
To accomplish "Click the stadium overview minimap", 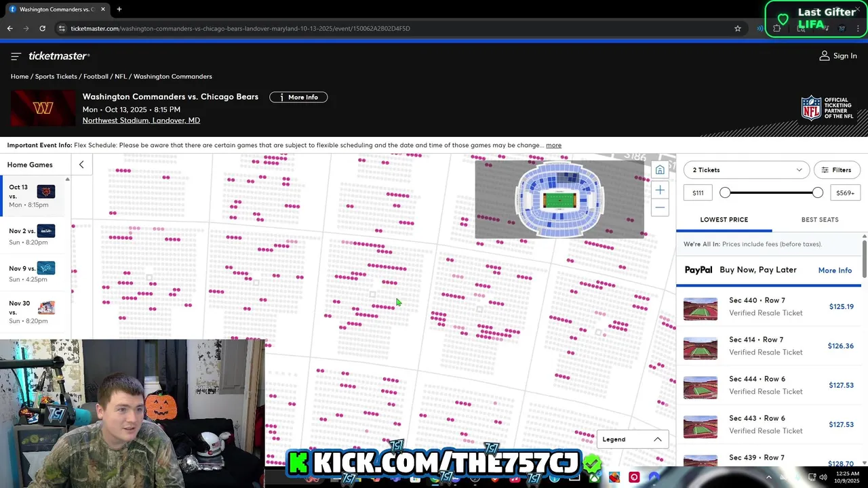I will pos(559,200).
